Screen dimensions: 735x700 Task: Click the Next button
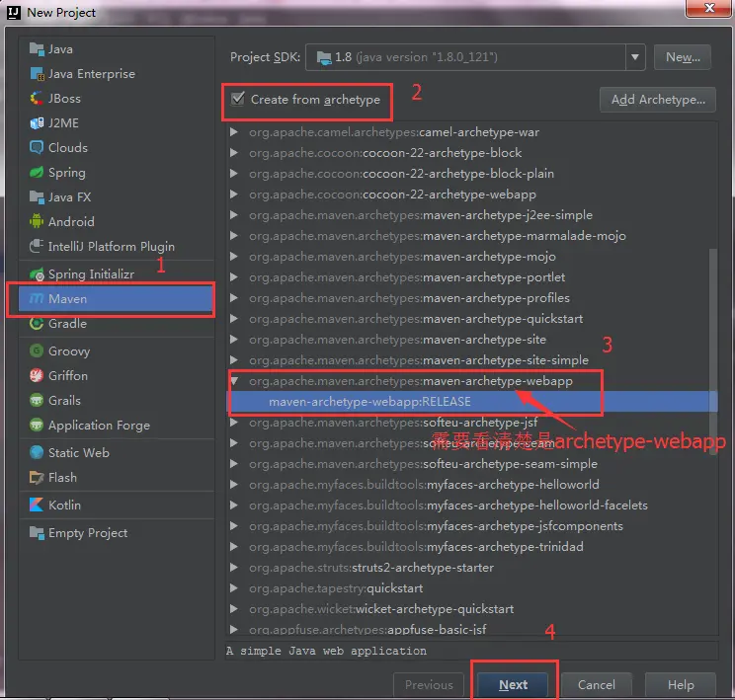tap(513, 684)
